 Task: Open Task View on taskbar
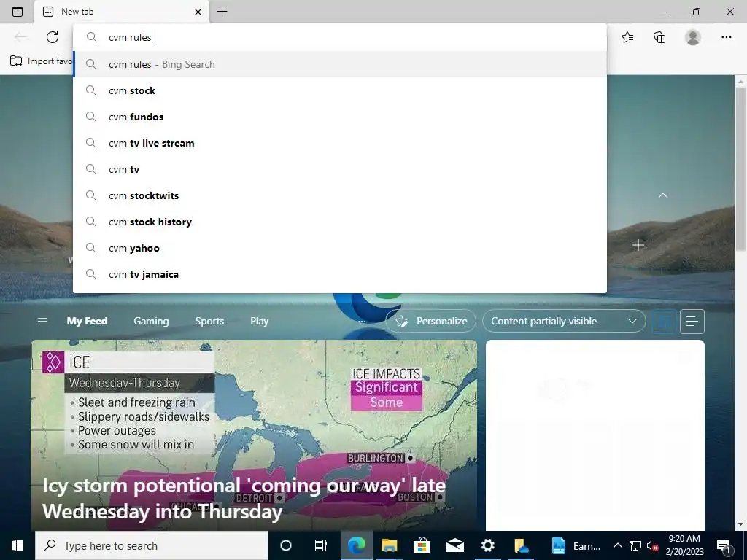pyautogui.click(x=321, y=545)
